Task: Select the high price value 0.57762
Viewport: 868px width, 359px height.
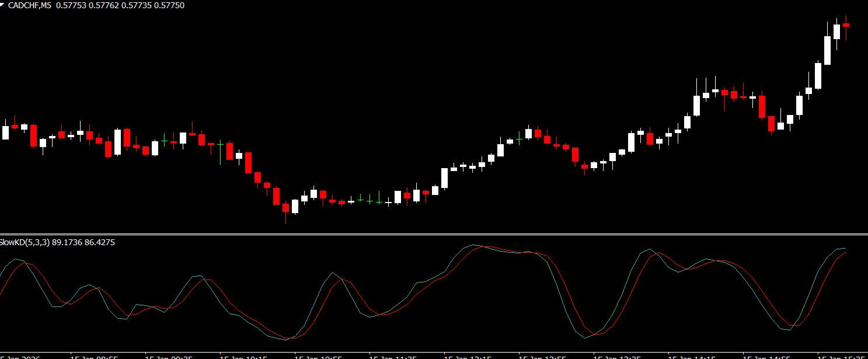Action: pyautogui.click(x=100, y=5)
